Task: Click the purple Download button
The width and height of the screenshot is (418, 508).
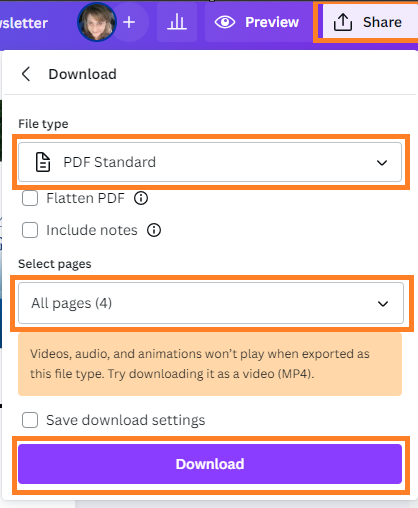Action: coord(210,464)
